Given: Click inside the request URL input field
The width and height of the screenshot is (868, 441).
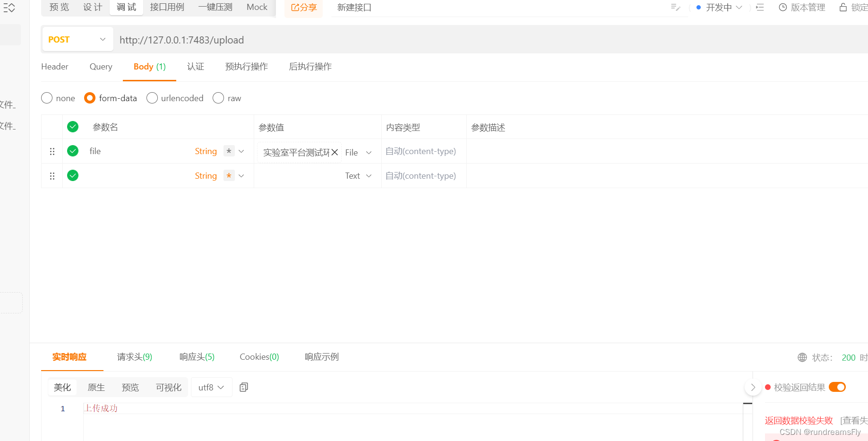Looking at the screenshot, I should tap(331, 40).
